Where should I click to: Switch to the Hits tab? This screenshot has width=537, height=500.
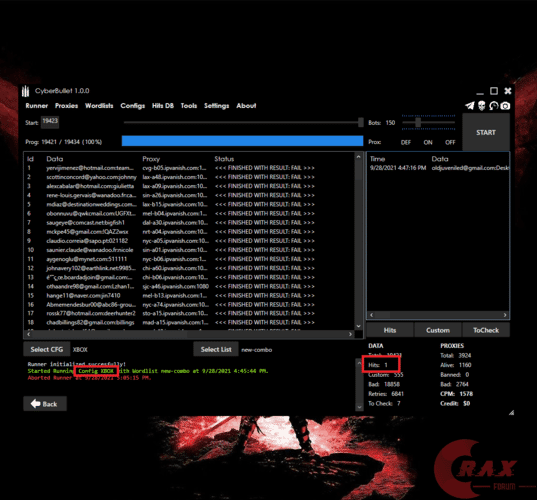[390, 330]
